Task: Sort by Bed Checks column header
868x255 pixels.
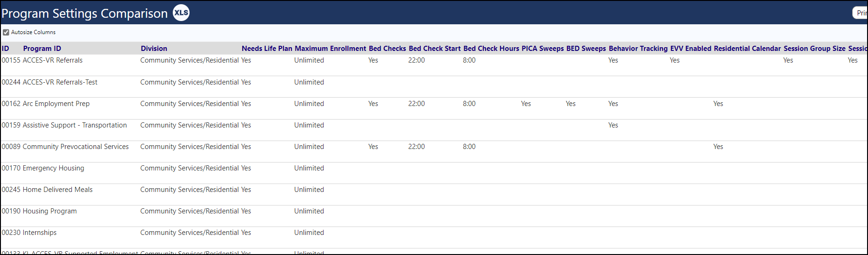Action: [387, 49]
